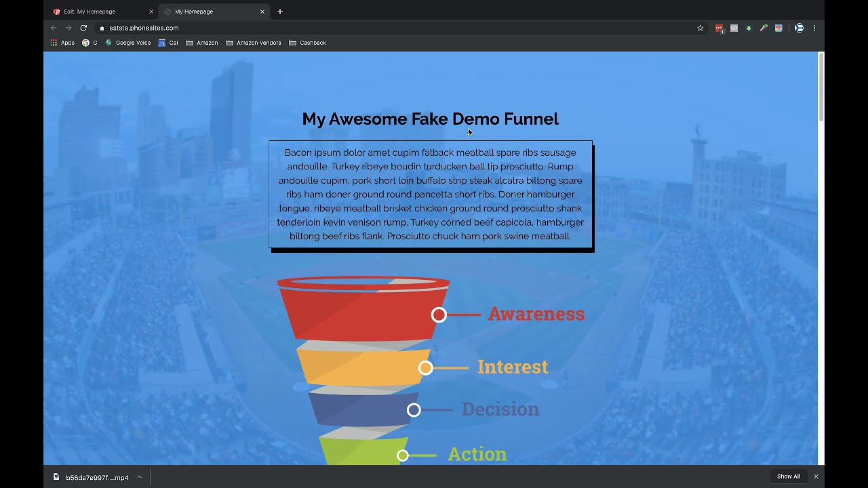
Task: Click the red Awareness circle marker
Action: [439, 314]
